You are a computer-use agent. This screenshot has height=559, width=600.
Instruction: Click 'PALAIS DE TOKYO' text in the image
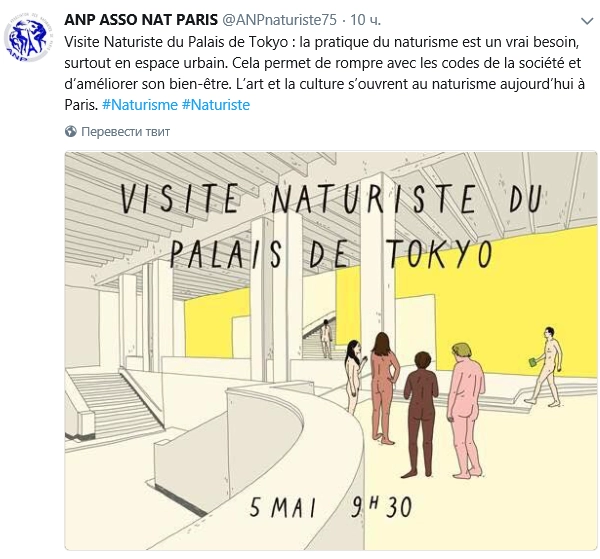(330, 251)
